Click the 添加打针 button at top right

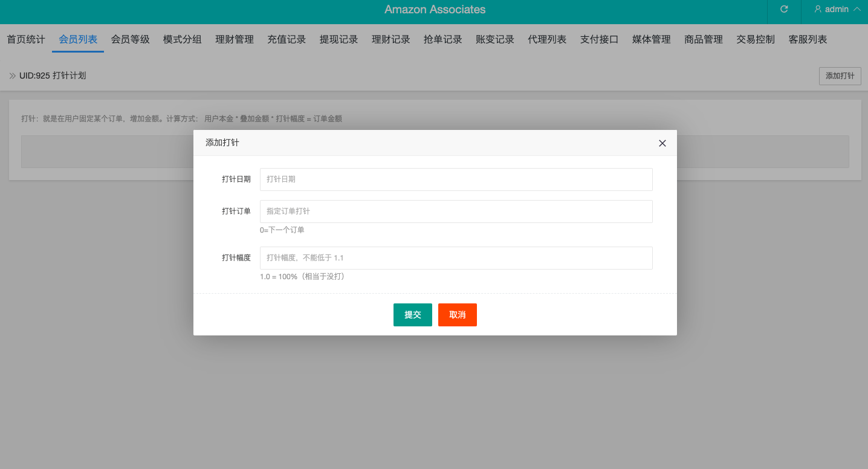tap(840, 76)
